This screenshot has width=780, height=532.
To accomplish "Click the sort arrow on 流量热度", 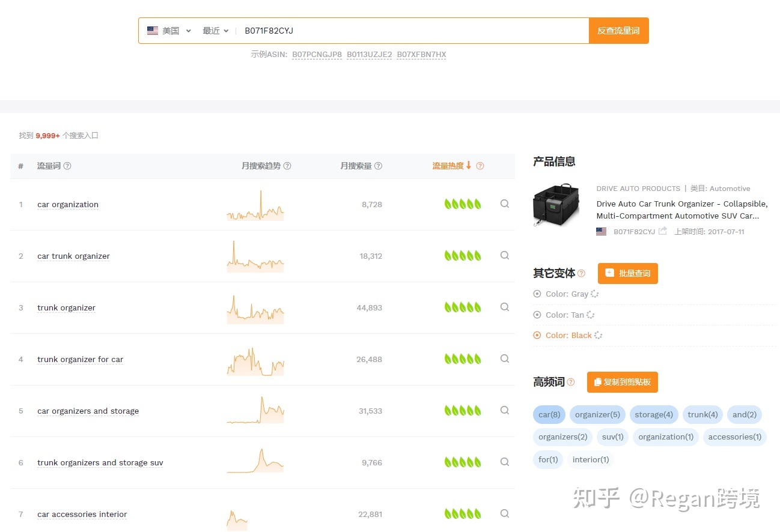I will (468, 166).
